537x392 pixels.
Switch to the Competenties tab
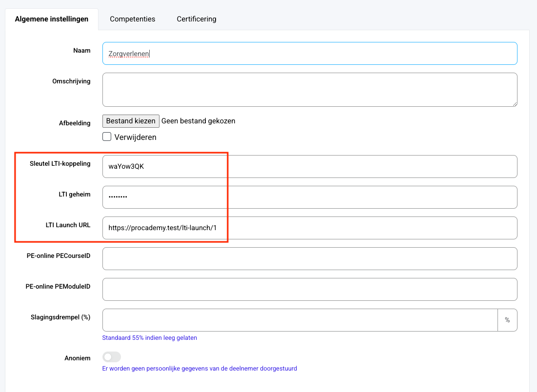pyautogui.click(x=132, y=19)
